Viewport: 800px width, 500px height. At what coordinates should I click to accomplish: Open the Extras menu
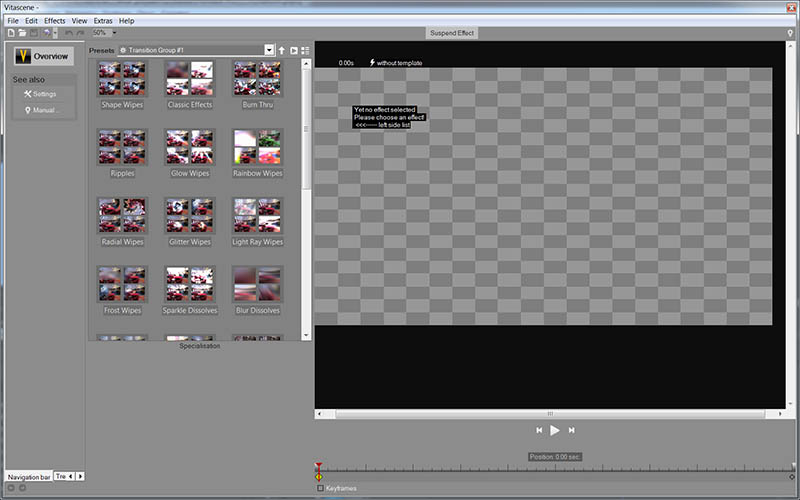pyautogui.click(x=103, y=21)
